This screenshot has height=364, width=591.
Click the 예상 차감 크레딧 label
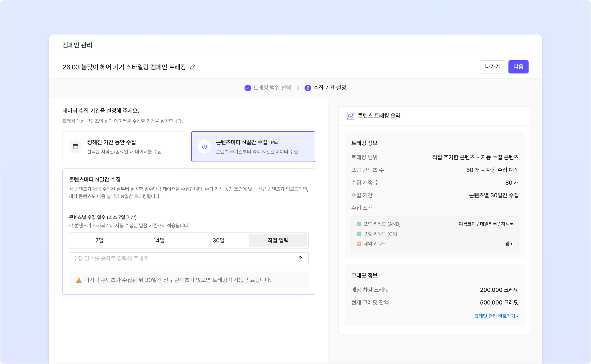(370, 290)
